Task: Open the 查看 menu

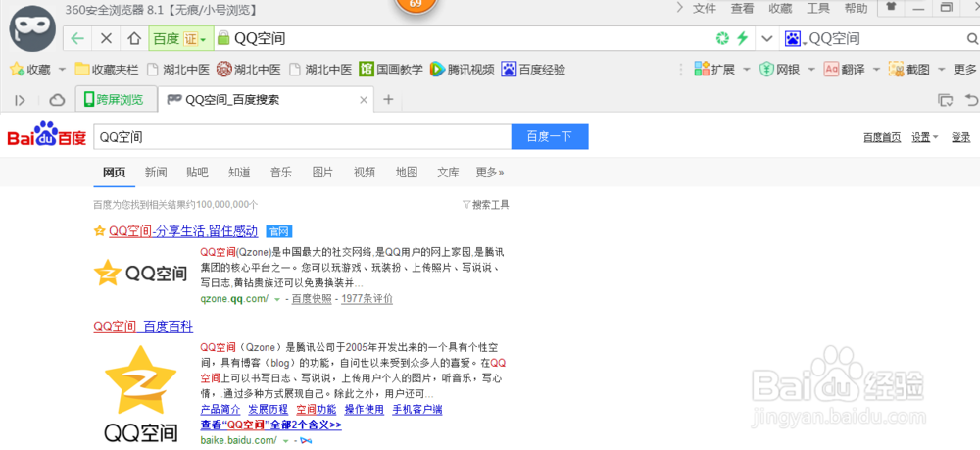Action: tap(743, 8)
